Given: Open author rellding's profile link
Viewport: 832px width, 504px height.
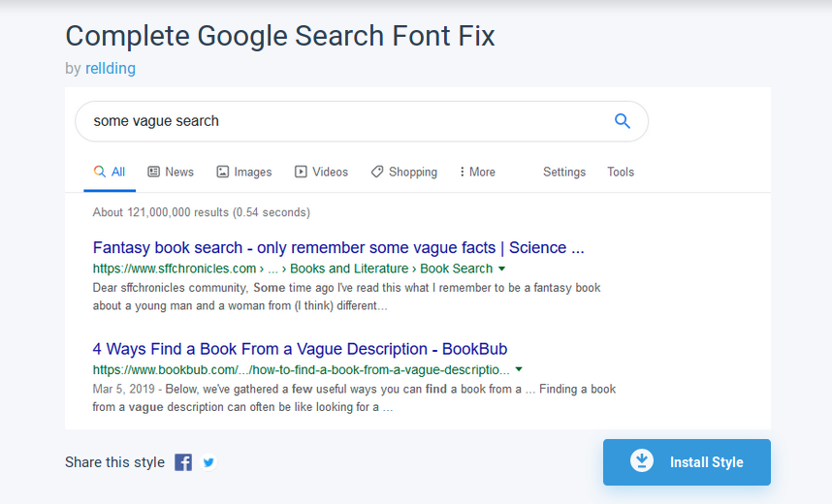Looking at the screenshot, I should (x=111, y=69).
